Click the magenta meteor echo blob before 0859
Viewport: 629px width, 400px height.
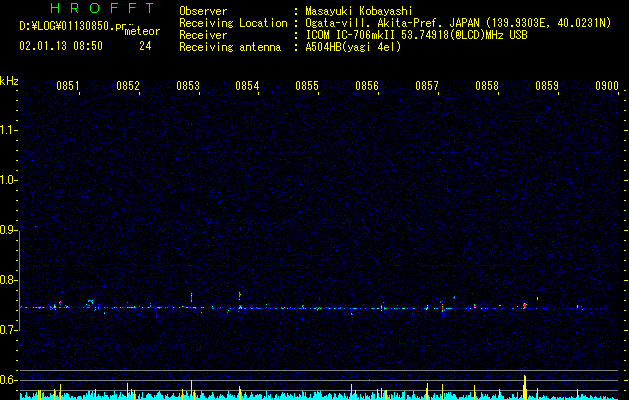tap(524, 306)
